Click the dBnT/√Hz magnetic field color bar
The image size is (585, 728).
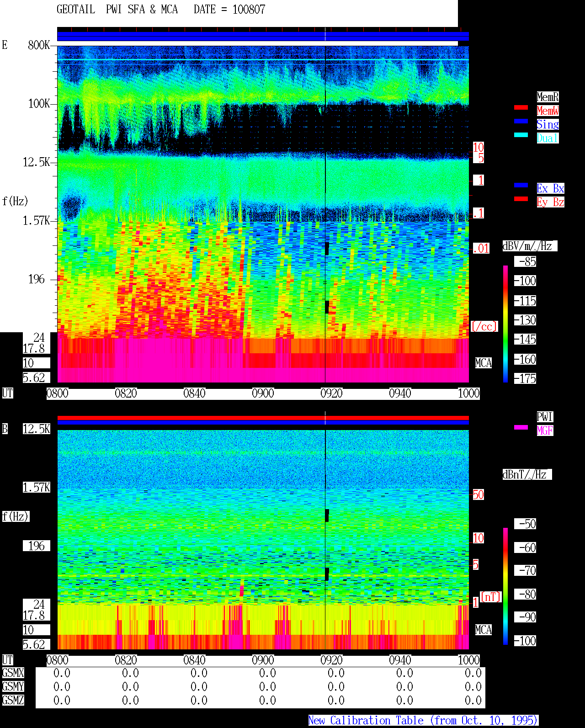point(505,586)
